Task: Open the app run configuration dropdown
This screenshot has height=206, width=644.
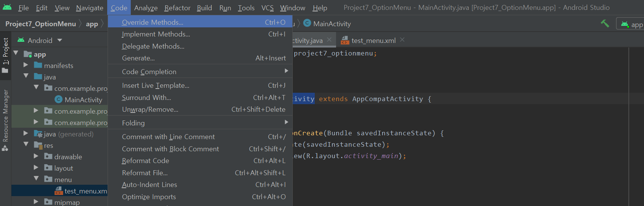Action: pyautogui.click(x=631, y=24)
